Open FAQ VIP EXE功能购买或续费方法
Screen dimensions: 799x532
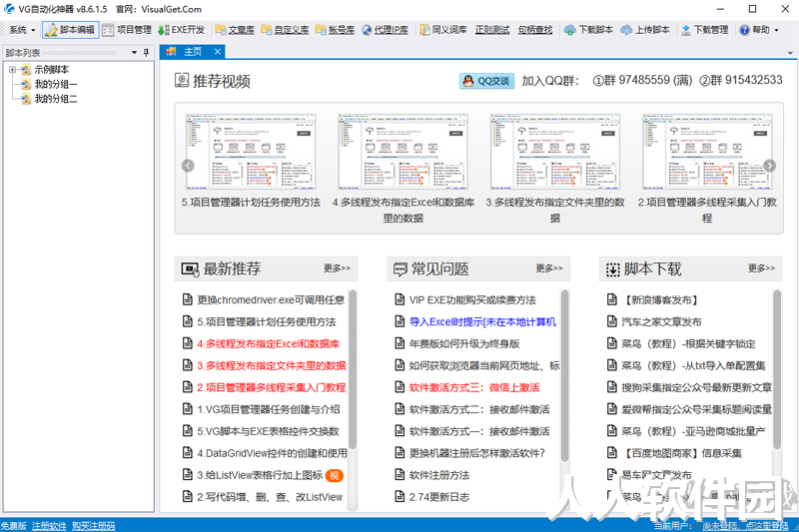click(x=472, y=299)
